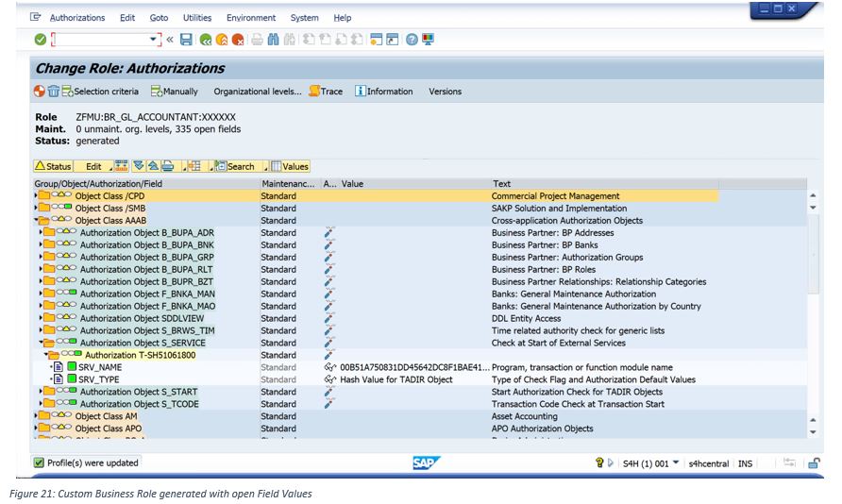The width and height of the screenshot is (842, 504).
Task: Expand Authorization Object B_BUPA_BNK
Action: 41,244
